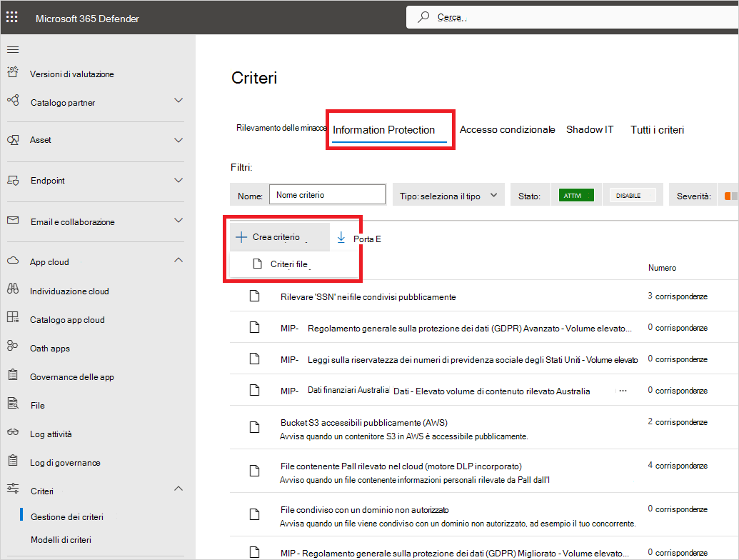The width and height of the screenshot is (739, 560).
Task: Open Oath apps in sidebar
Action: tap(50, 349)
